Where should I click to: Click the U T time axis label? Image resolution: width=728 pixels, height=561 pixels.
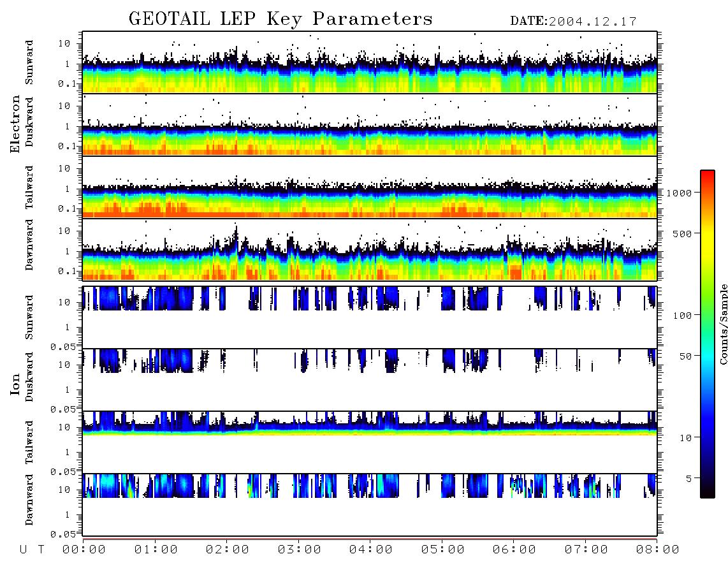point(32,550)
